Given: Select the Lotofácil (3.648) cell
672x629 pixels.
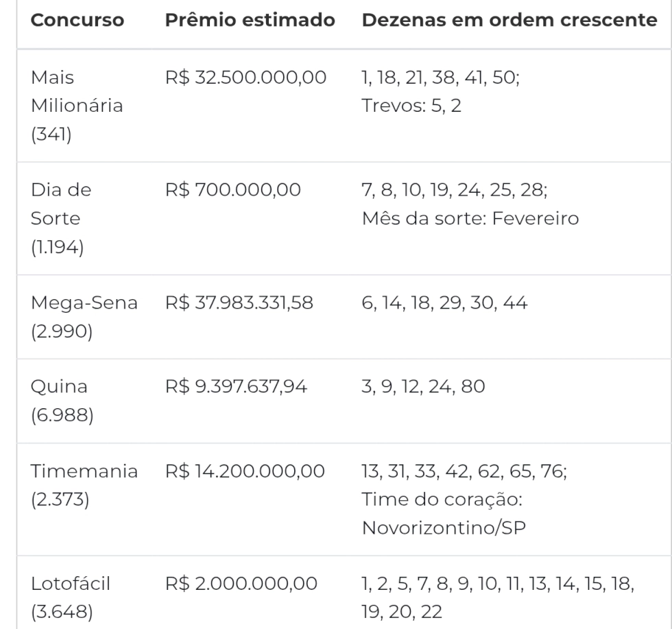Looking at the screenshot, I should 71,597.
